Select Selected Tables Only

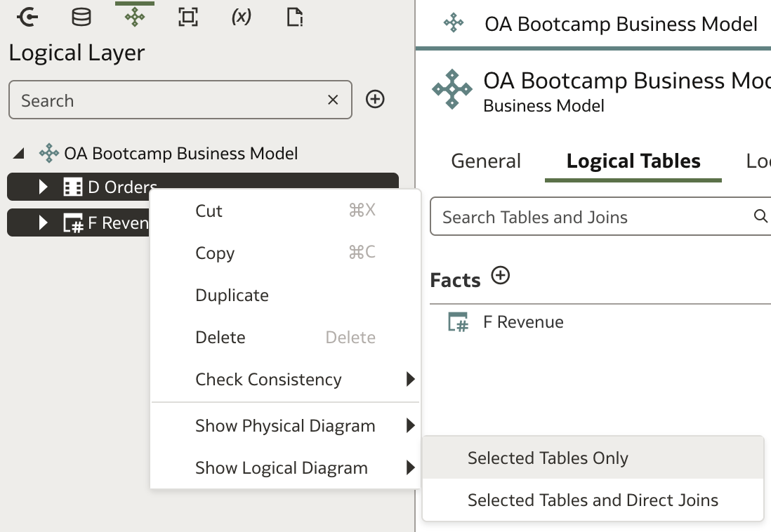coord(593,458)
